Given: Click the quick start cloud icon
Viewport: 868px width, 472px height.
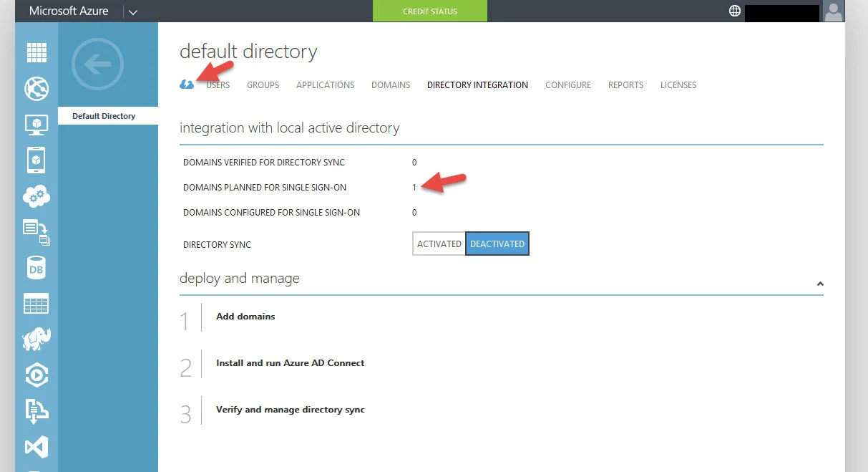Looking at the screenshot, I should point(187,85).
